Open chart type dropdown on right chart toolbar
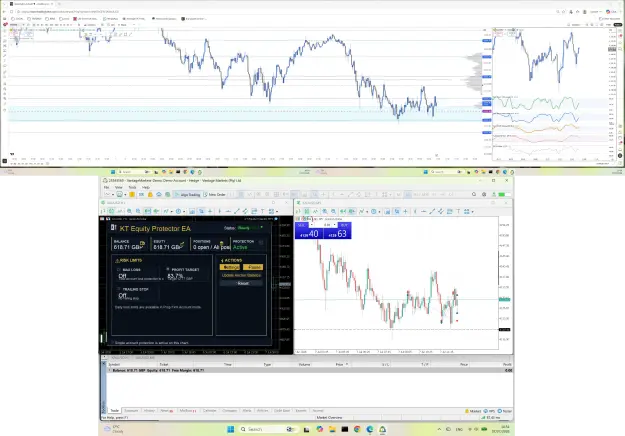The height and width of the screenshot is (436, 625). point(367,212)
